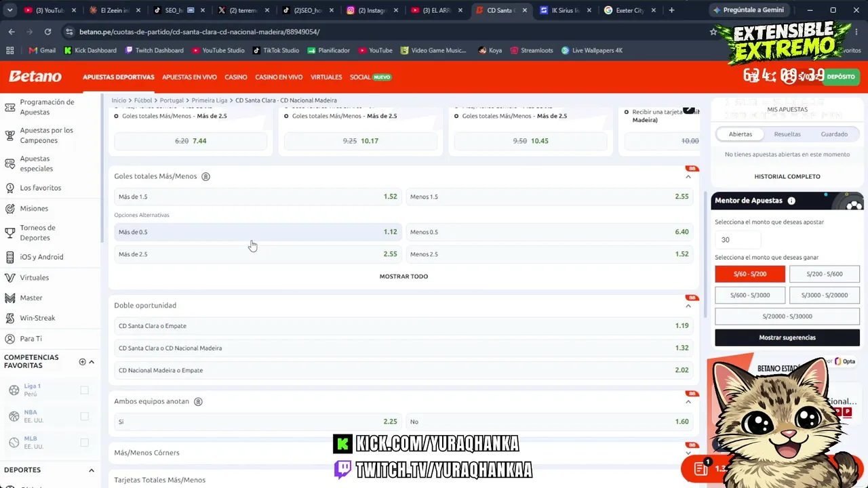
Task: Show Mentor de Apuestas info icon
Action: (x=791, y=201)
